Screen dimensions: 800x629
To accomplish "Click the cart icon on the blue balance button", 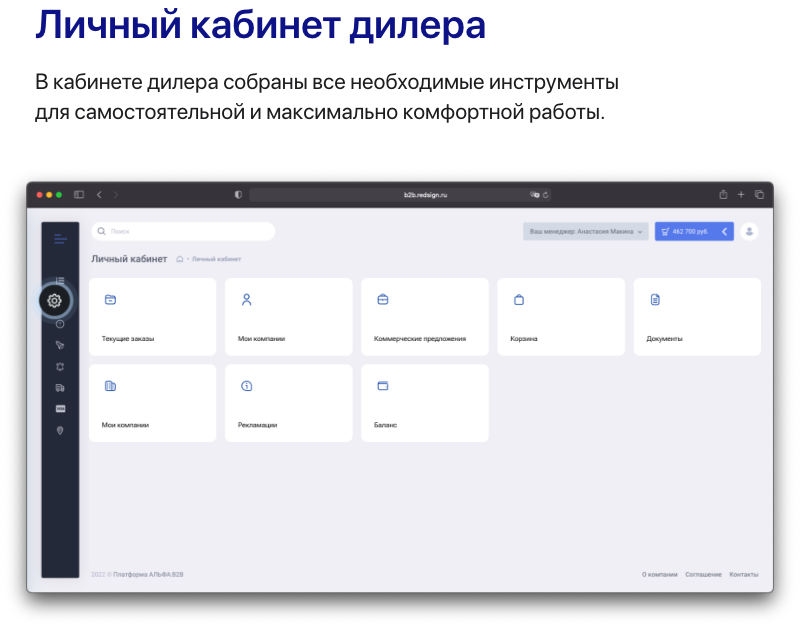I will coord(665,231).
